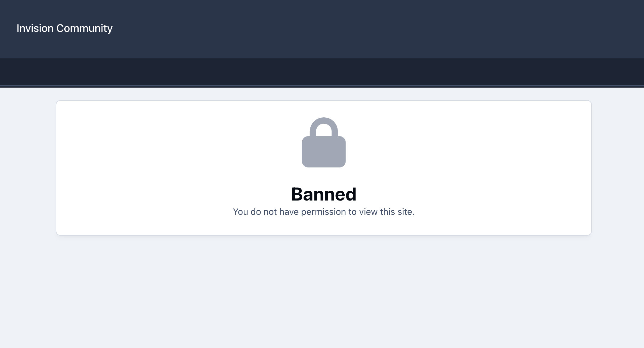Click the word 'You' starting the message
This screenshot has height=348, width=644.
[240, 212]
